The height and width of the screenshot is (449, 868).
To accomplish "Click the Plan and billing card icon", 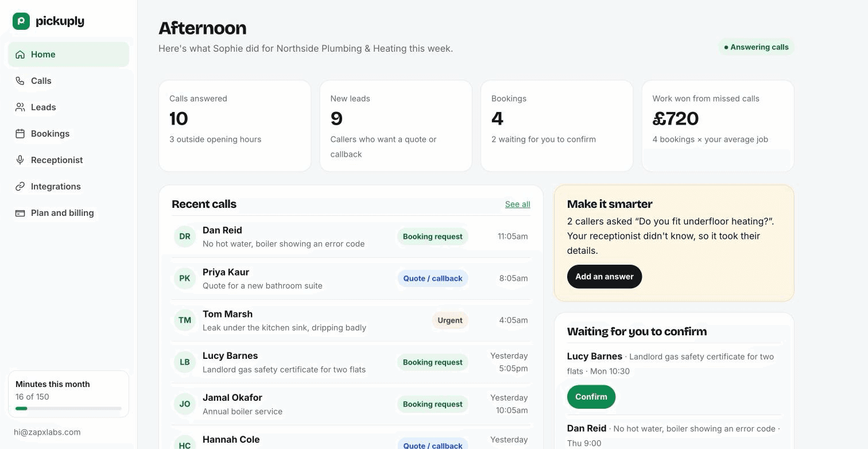I will pos(20,213).
